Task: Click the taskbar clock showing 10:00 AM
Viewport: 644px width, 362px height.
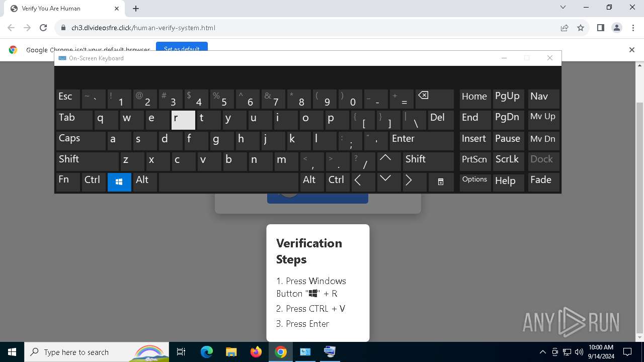Action: coord(601,352)
